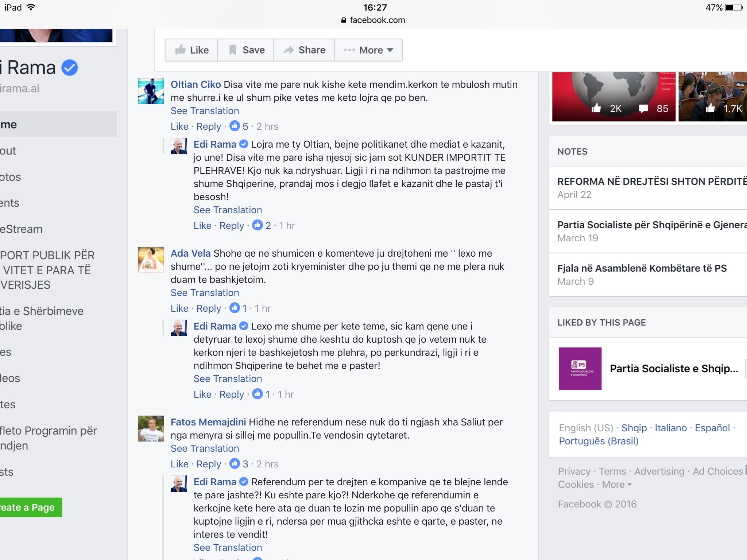Switch language to Shqip
The width and height of the screenshot is (747, 560).
click(x=634, y=428)
